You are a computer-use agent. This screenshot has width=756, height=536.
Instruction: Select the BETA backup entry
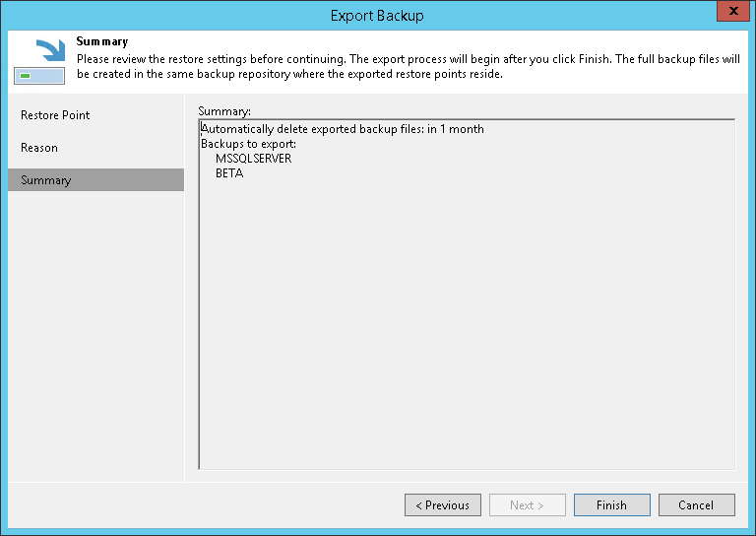229,173
